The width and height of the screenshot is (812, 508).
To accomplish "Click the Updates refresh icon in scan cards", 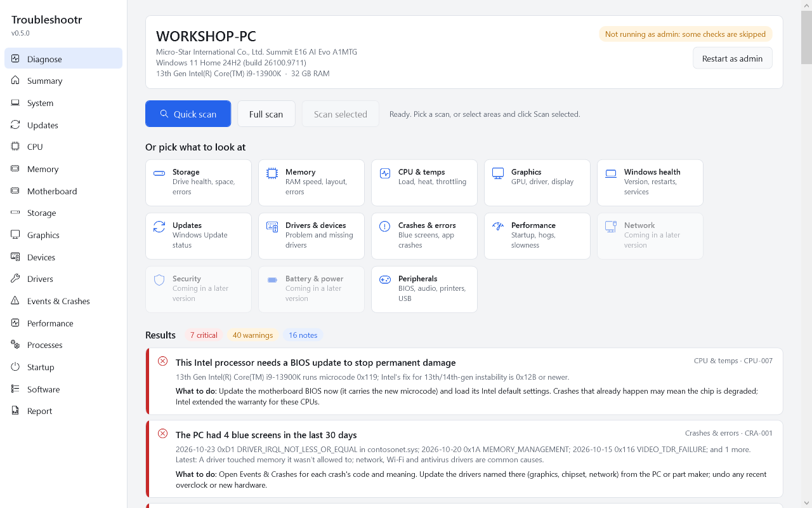I will 159,226.
